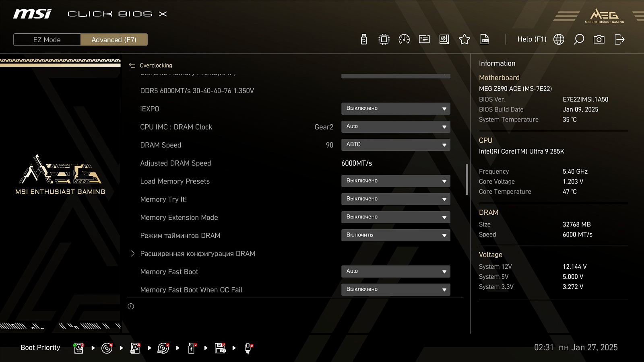Click the Core Voltage 1.203 V value
The height and width of the screenshot is (362, 644).
tap(573, 181)
